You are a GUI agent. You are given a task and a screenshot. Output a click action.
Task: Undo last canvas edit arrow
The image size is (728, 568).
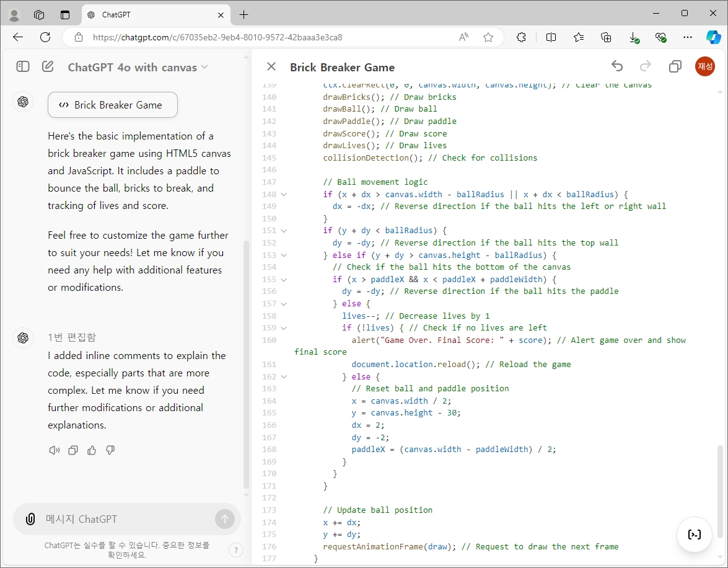tap(617, 66)
